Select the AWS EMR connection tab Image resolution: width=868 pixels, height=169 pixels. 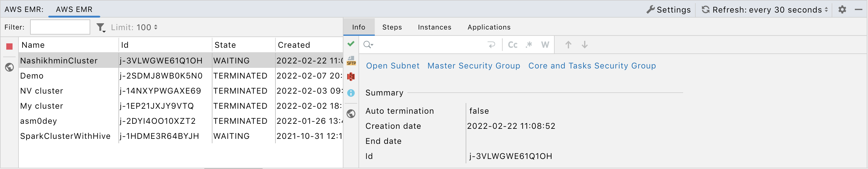[x=74, y=9]
